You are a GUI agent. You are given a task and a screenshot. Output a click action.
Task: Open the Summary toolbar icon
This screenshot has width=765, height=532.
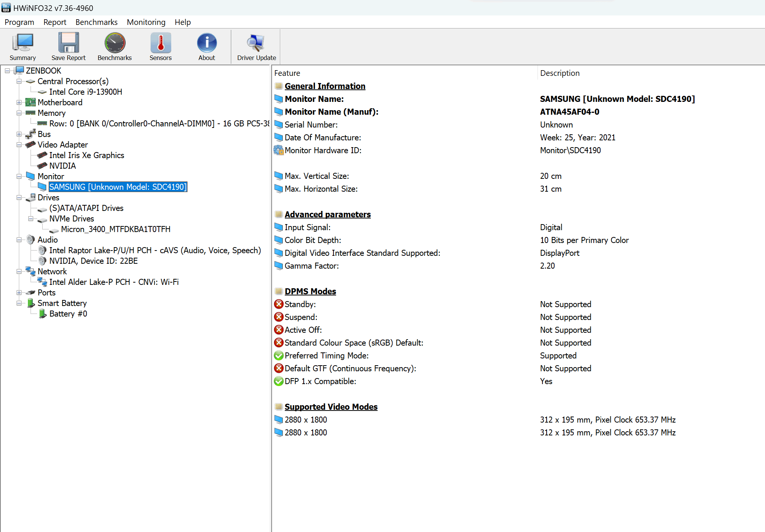[x=23, y=43]
